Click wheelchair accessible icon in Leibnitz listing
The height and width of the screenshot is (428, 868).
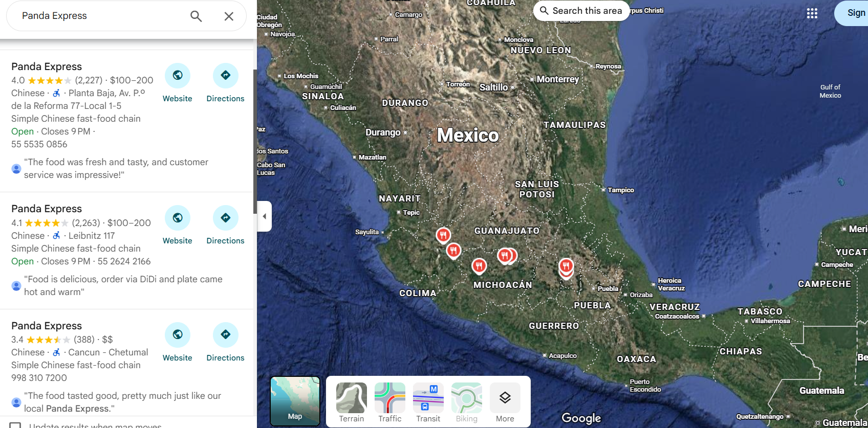pyautogui.click(x=57, y=236)
